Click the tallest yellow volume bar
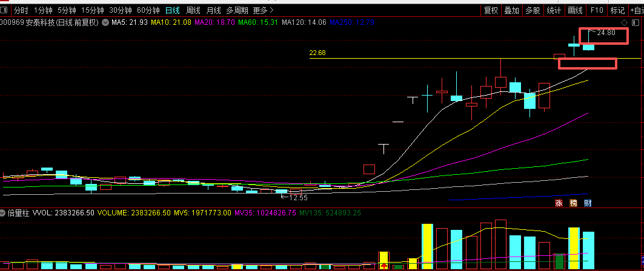 (x=428, y=246)
